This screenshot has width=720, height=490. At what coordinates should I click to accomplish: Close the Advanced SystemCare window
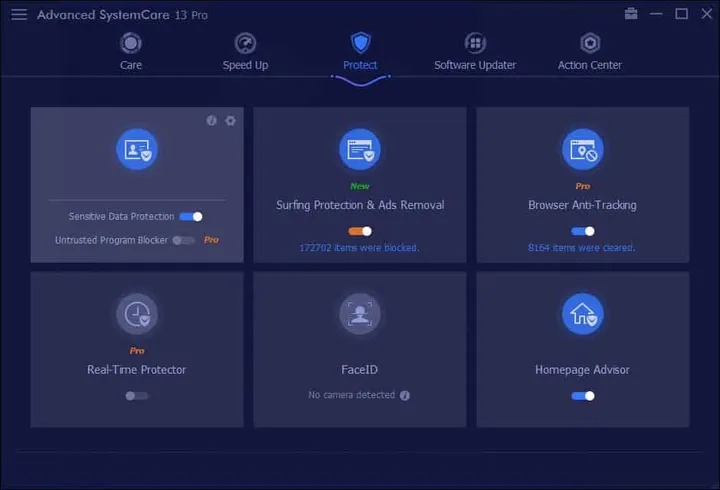(x=707, y=14)
